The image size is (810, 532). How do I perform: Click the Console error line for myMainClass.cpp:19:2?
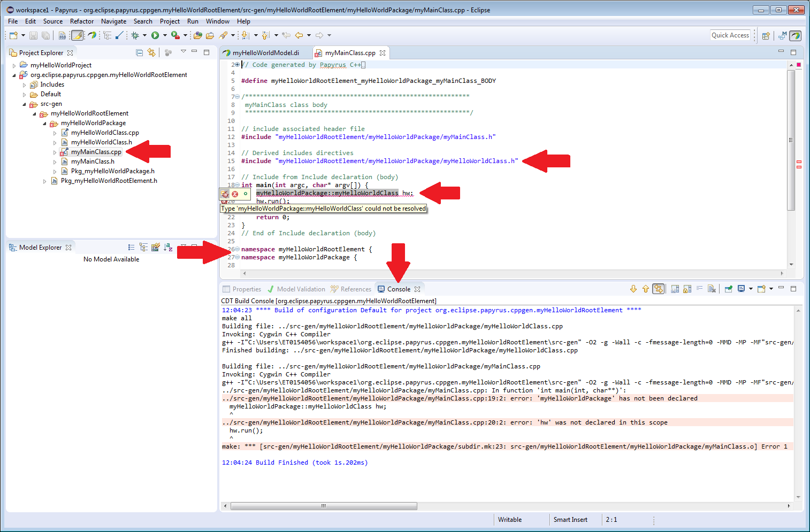coord(507,398)
